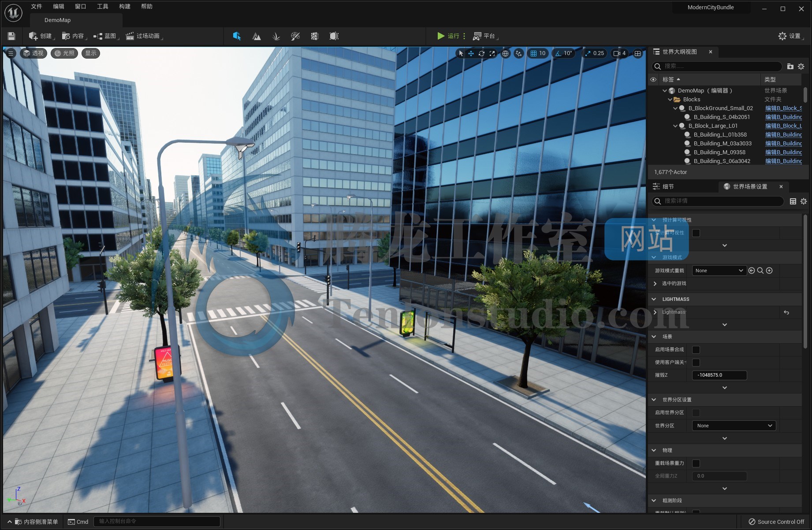Adjust camera speed value 4
812x530 pixels.
point(619,53)
